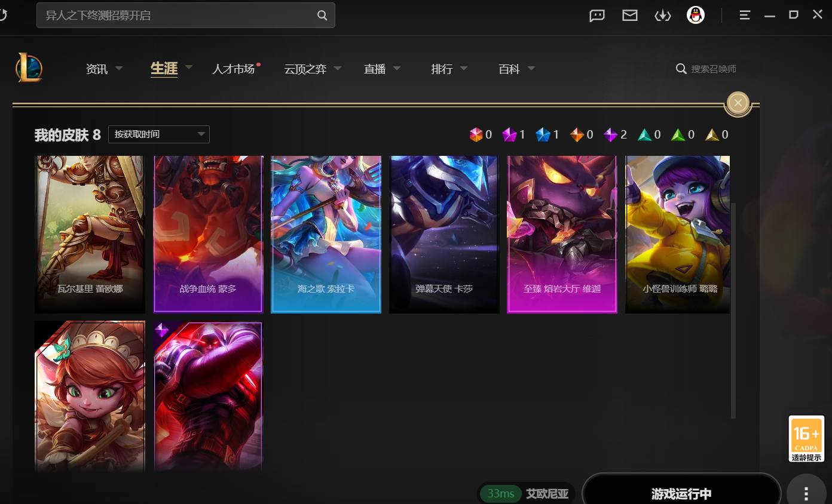Click the magnifier icon beside 搜索召唤师
The height and width of the screenshot is (504, 832).
pyautogui.click(x=681, y=69)
